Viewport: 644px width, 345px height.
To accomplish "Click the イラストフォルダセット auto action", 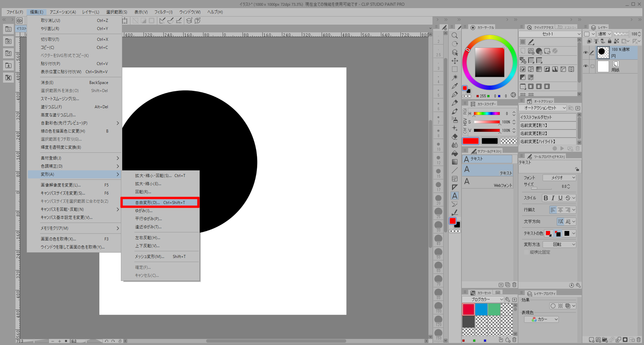I will click(548, 117).
